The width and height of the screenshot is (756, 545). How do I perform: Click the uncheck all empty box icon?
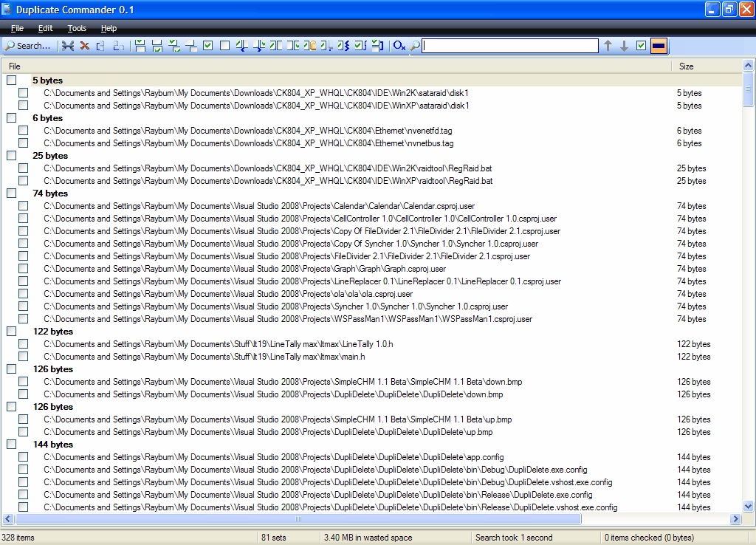[x=224, y=46]
